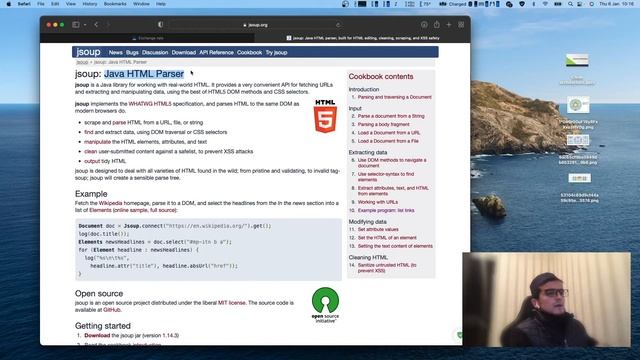Open the Bookmarks menu in menu bar
The width and height of the screenshot is (640, 360).
(115, 4)
